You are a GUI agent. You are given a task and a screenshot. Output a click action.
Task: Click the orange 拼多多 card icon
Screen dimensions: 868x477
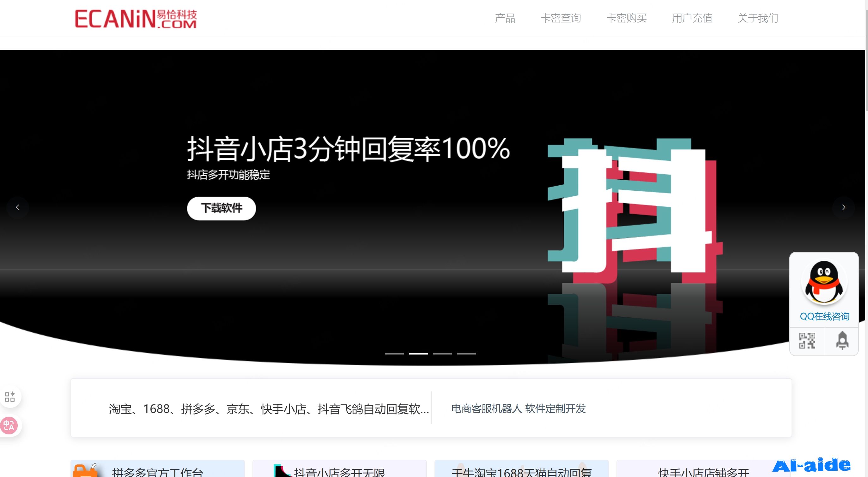85,470
